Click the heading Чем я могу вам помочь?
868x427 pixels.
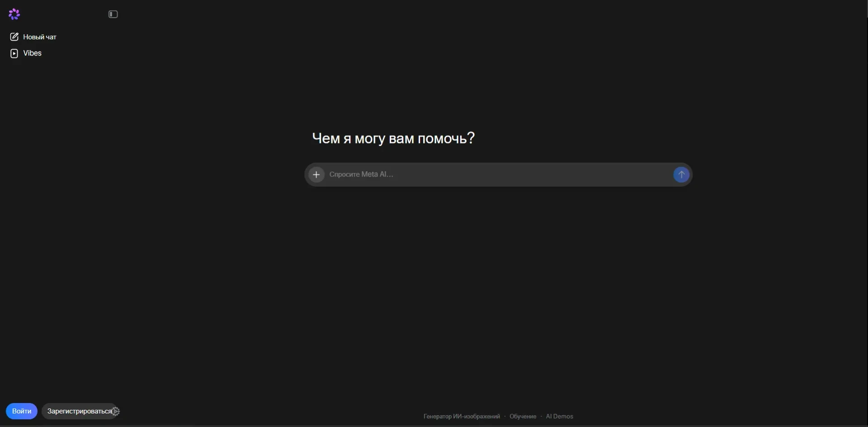coord(393,138)
